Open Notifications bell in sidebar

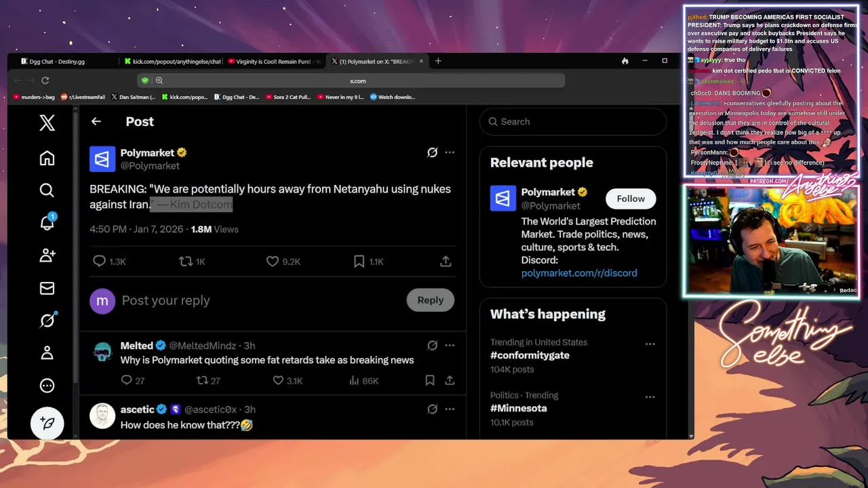(x=47, y=222)
